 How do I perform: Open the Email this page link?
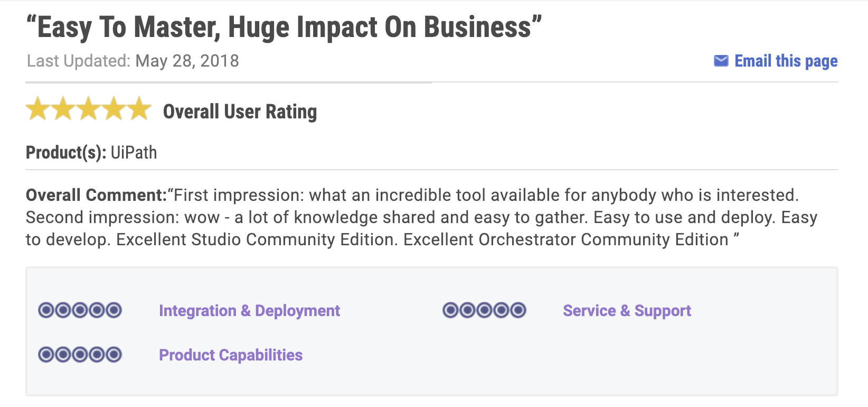(x=786, y=61)
